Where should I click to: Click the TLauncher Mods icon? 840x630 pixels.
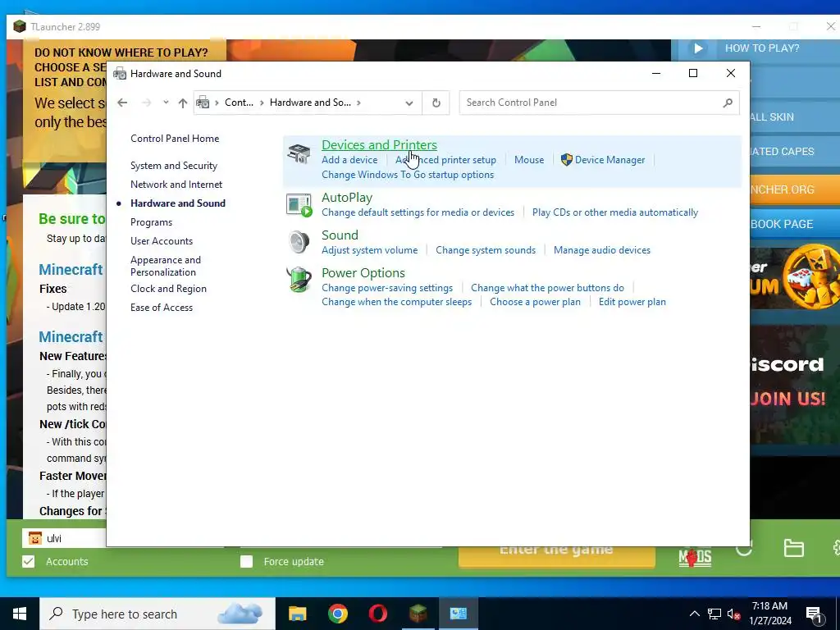[x=695, y=557]
